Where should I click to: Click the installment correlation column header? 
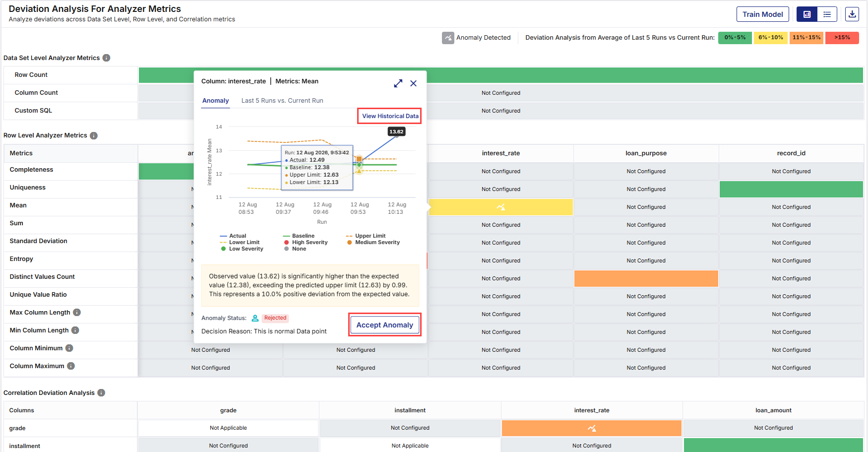[410, 410]
